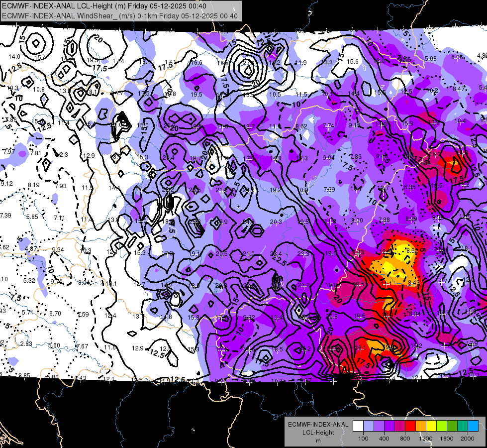Click the 1200 tick label in the legend
The height and width of the screenshot is (448, 487).
coord(425,439)
